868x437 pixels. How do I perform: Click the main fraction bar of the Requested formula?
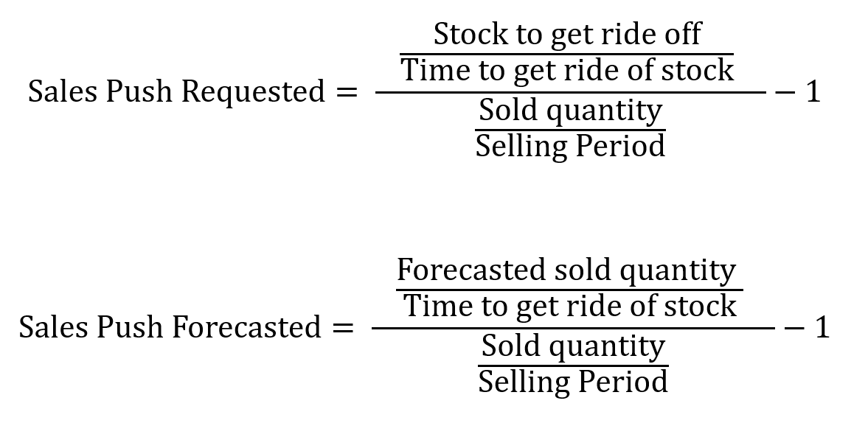click(570, 93)
